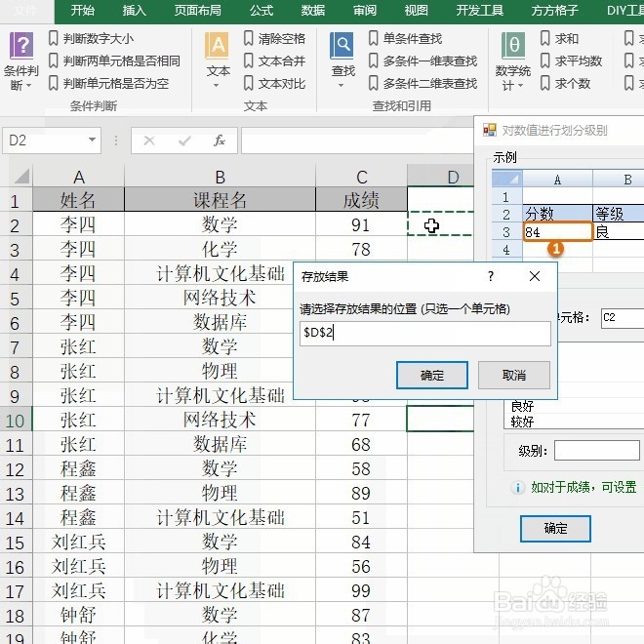Viewport: 644px width, 644px height.
Task: Expand the Name Box dropdown arrow
Action: click(x=93, y=141)
